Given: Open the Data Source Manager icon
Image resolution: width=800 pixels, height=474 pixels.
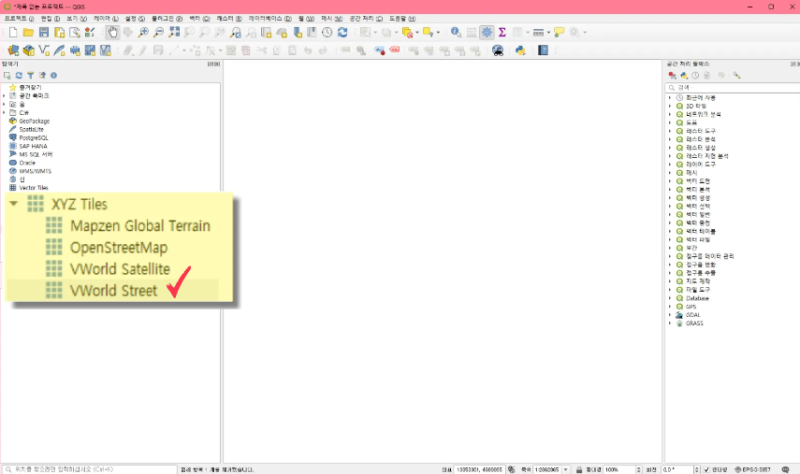Looking at the screenshot, I should pos(13,51).
